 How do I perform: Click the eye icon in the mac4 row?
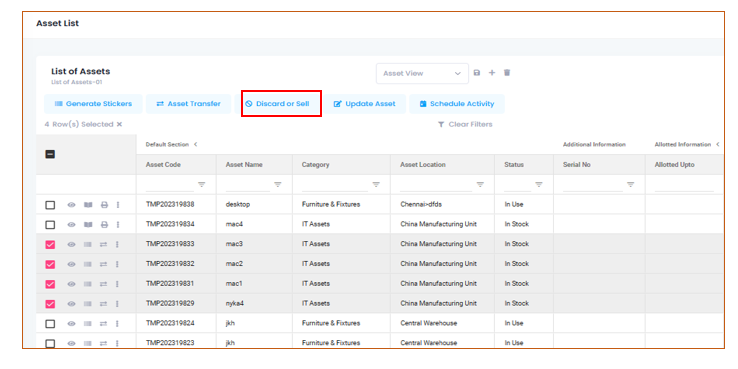72,225
